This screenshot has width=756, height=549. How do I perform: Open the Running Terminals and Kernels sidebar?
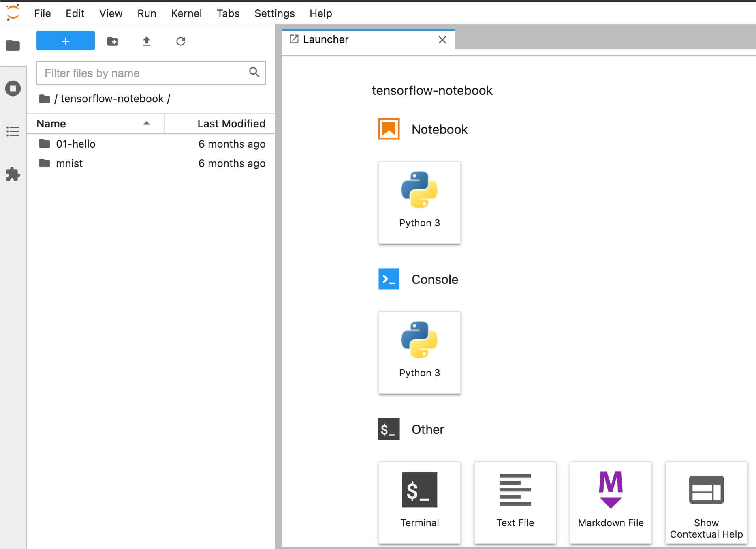[x=13, y=88]
